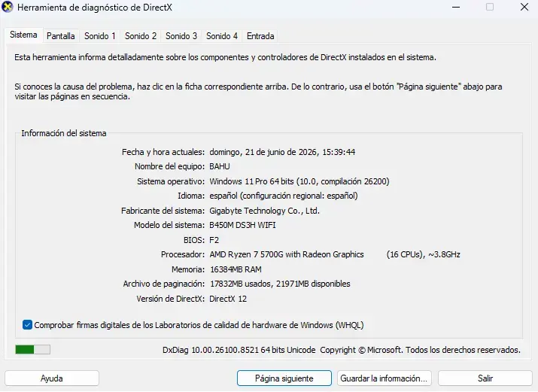This screenshot has width=538, height=392.
Task: Switch to the Entrada tab
Action: tap(260, 36)
